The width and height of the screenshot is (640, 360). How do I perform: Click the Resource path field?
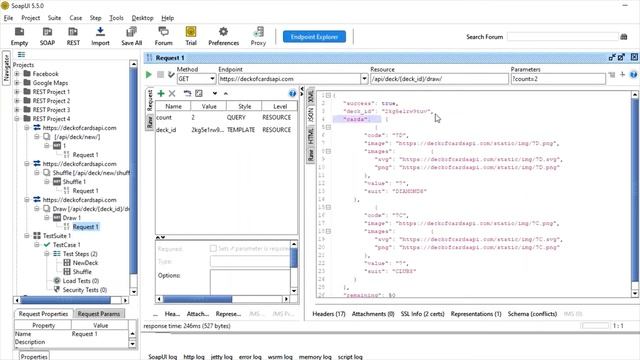pos(439,79)
